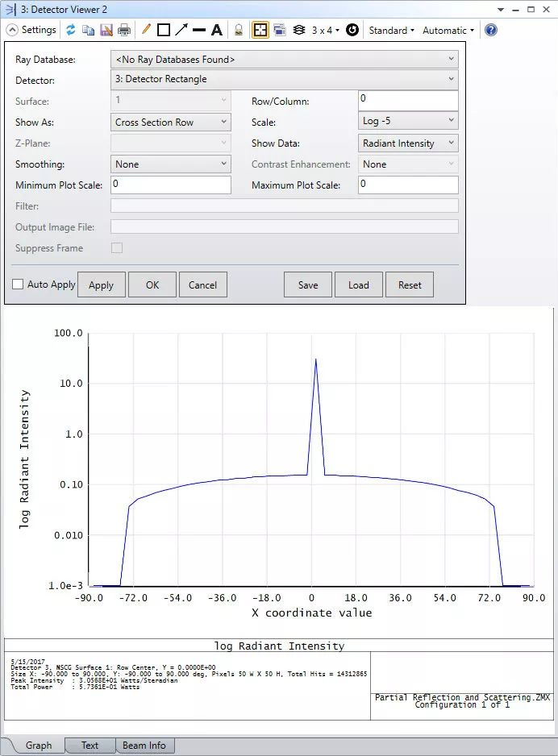The image size is (558, 756).
Task: Expand the Show As dropdown
Action: click(x=171, y=123)
